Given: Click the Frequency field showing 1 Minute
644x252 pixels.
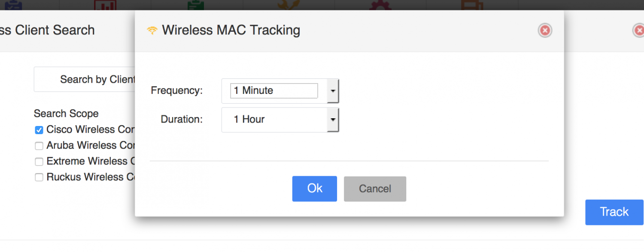Looking at the screenshot, I should tap(274, 91).
